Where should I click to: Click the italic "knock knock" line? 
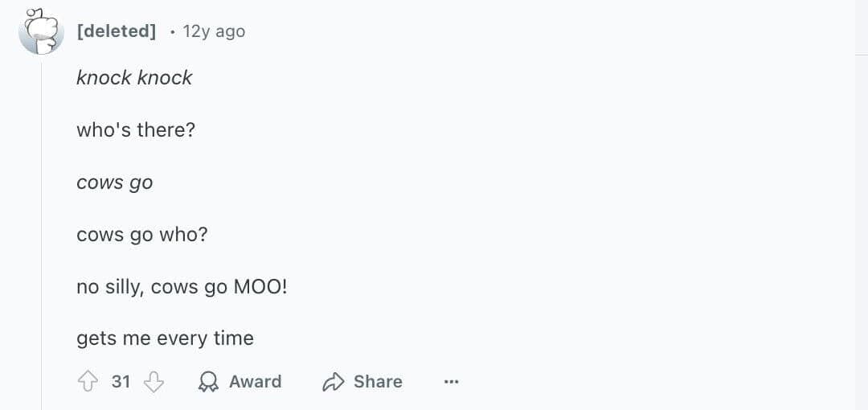point(134,78)
